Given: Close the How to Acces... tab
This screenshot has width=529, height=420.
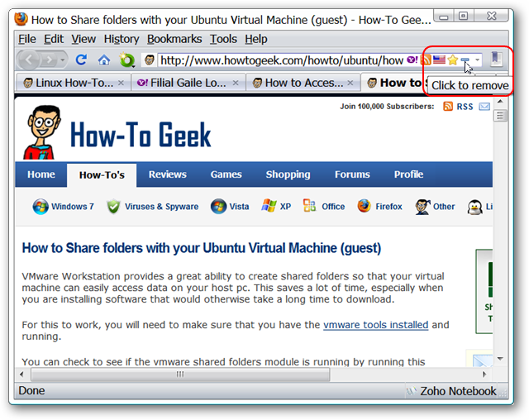Looking at the screenshot, I should click(x=350, y=83).
